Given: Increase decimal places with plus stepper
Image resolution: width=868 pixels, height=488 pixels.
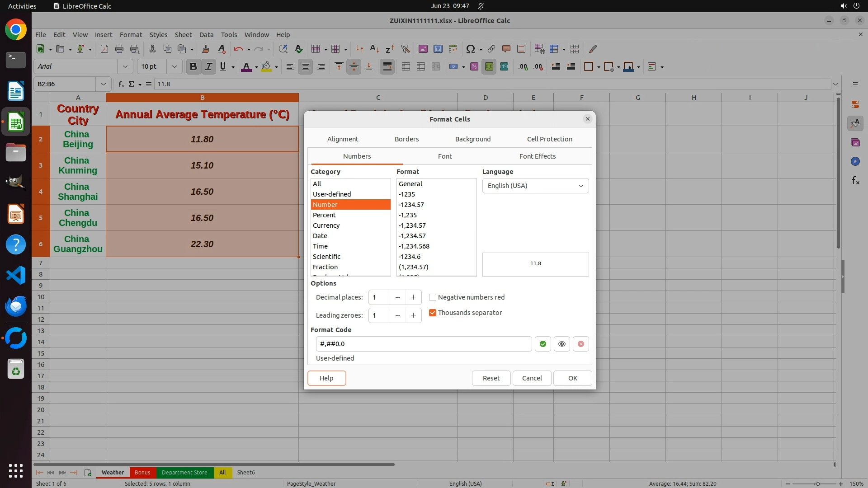Looking at the screenshot, I should point(413,297).
